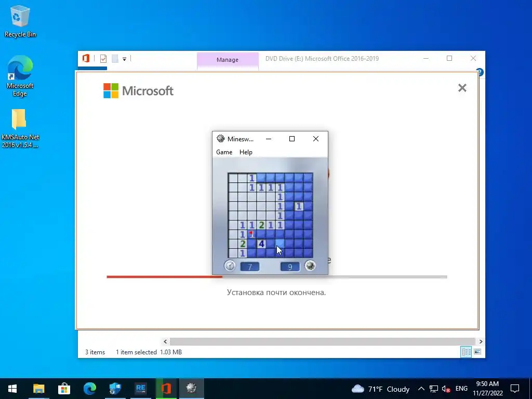Show hidden system tray icons
This screenshot has height=399, width=532.
(421, 389)
